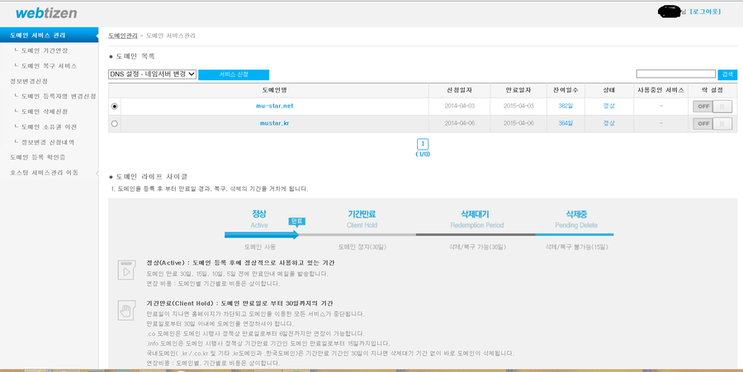The width and height of the screenshot is (743, 372).
Task: Click the 2015-04-06 expiry date cell
Action: (518, 123)
